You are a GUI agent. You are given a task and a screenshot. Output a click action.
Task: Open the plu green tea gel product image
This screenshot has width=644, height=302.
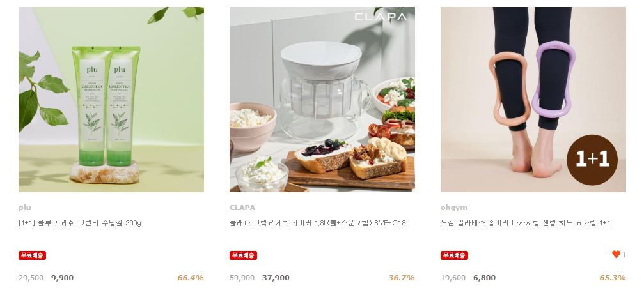pyautogui.click(x=111, y=100)
